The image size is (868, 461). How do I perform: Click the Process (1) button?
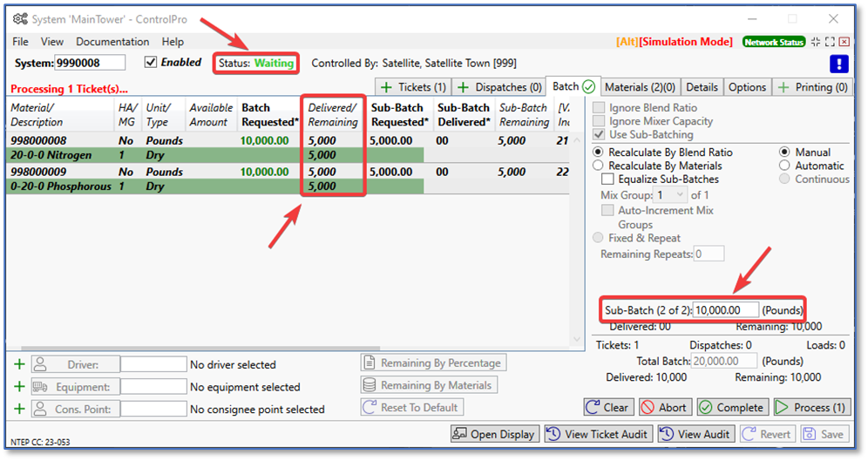810,407
